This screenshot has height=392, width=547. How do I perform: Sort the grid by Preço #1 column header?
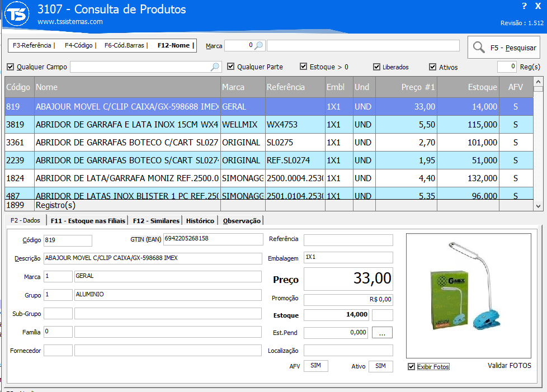click(406, 87)
